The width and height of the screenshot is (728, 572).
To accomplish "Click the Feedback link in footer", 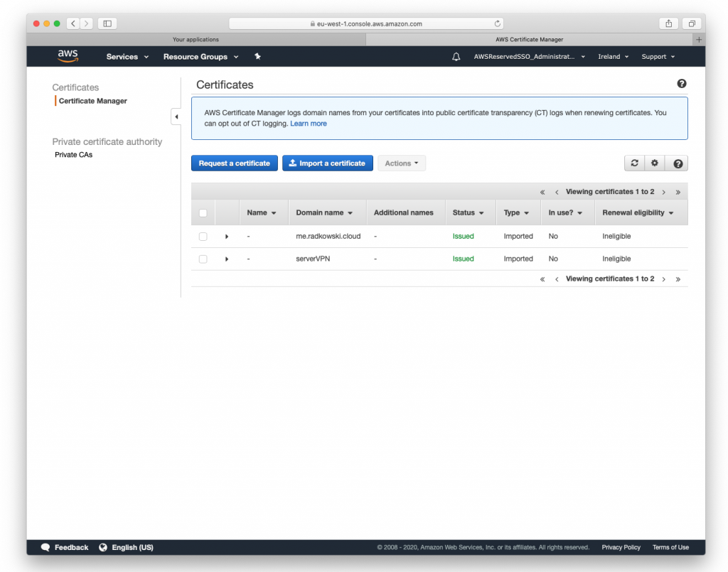I will coord(72,547).
